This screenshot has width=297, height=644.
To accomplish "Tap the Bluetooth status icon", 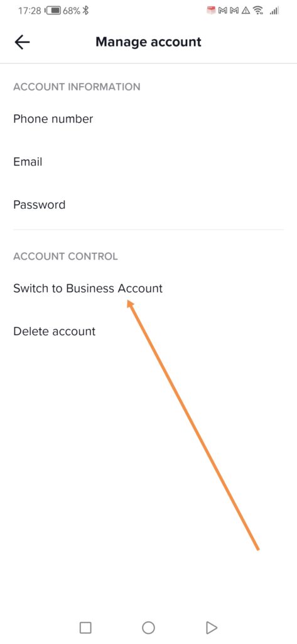I will pos(85,11).
